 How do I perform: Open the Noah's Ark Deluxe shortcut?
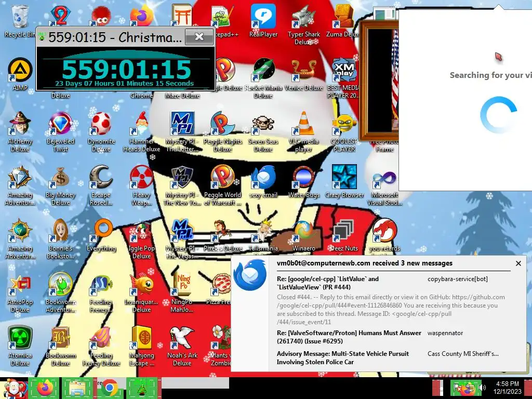182,345
